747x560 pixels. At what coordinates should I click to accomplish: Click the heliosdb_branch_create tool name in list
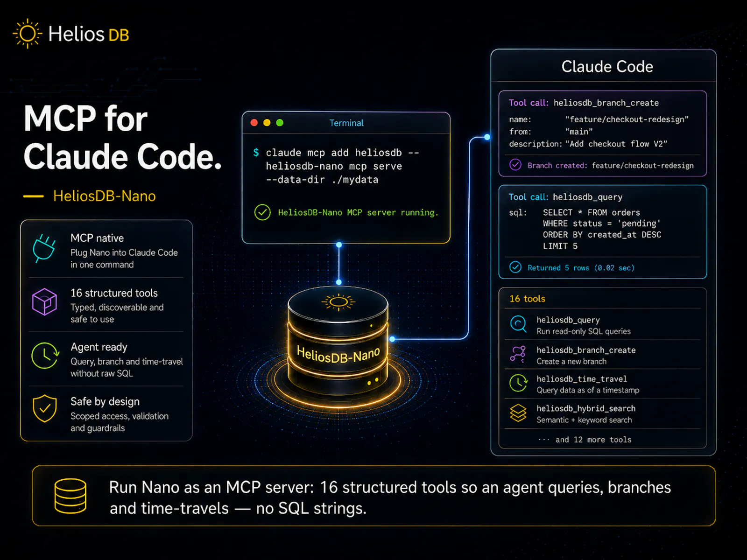586,350
